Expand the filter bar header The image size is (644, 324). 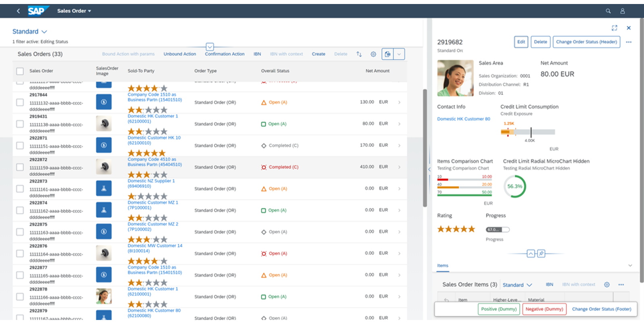(x=210, y=47)
